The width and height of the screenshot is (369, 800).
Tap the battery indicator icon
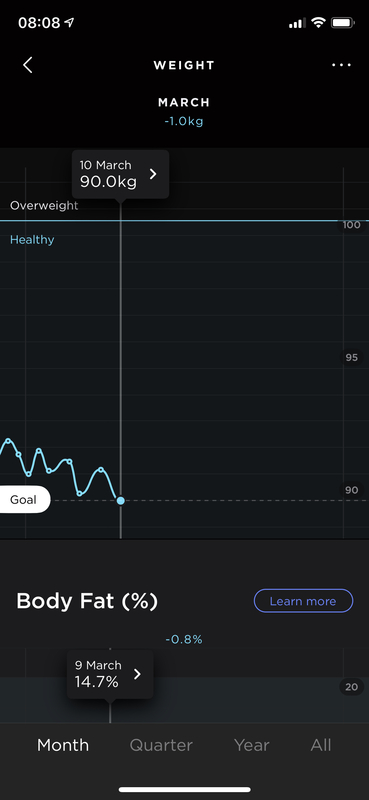[342, 22]
